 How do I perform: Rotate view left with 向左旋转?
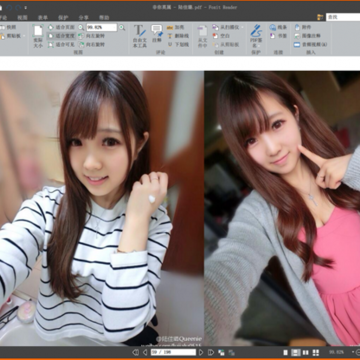tap(92, 36)
